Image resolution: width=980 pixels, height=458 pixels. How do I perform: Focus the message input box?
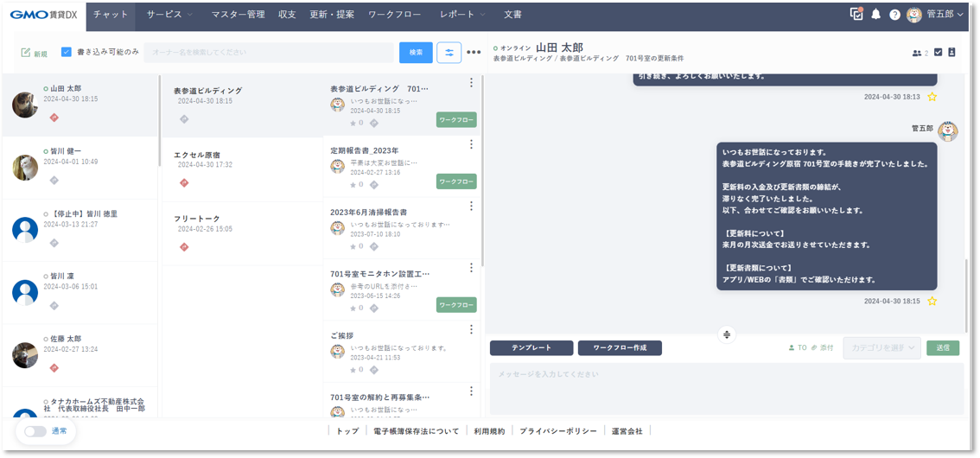pyautogui.click(x=726, y=389)
